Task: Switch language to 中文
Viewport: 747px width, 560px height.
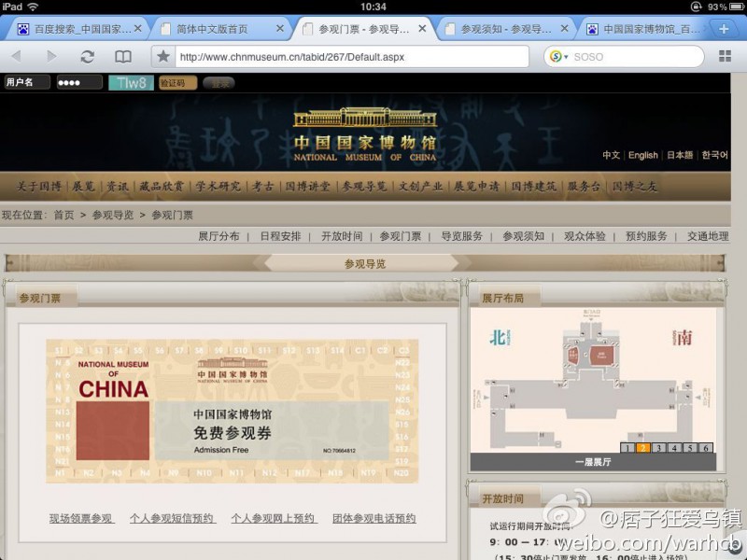Action: point(611,155)
